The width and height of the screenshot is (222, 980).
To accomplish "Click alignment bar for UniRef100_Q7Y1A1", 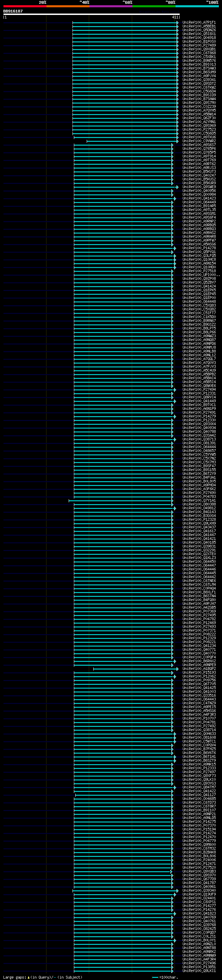I will point(121,501).
